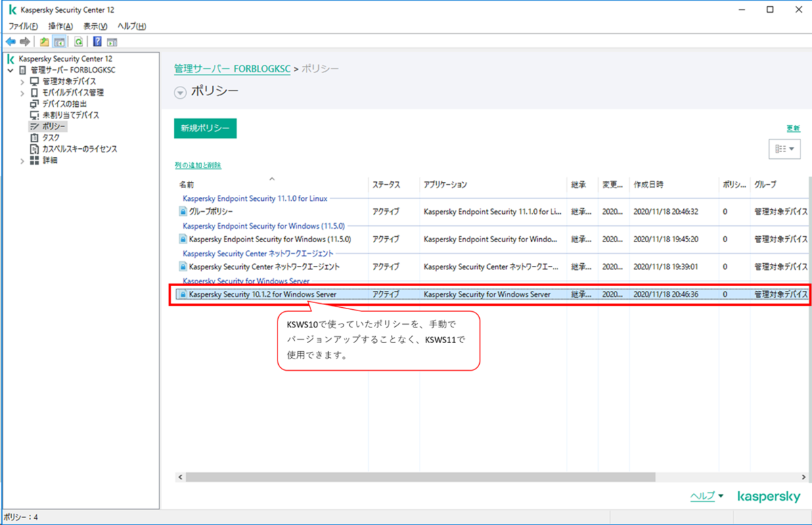812x525 pixels.
Task: Expand the モバイルデバイス管理 tree node
Action: 22,93
